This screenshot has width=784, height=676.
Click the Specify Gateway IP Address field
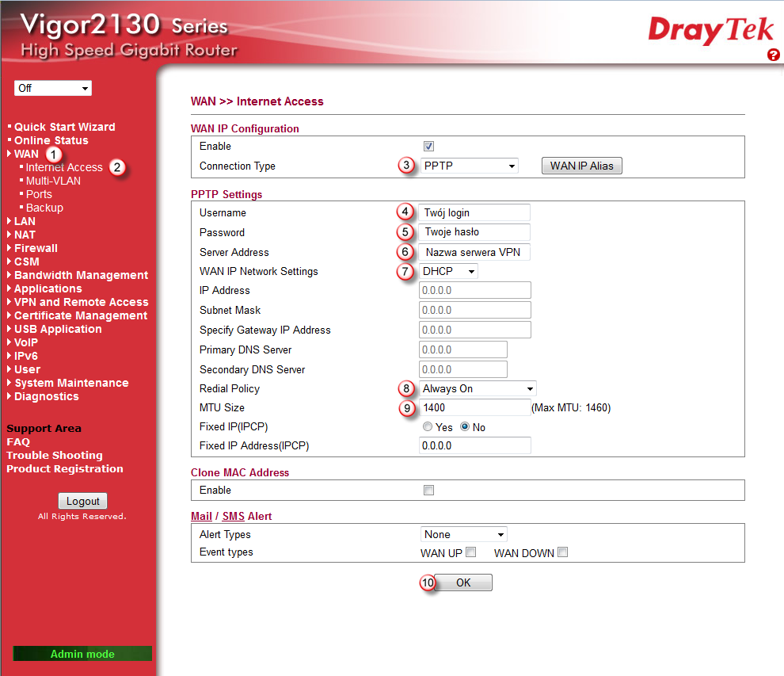coord(474,330)
